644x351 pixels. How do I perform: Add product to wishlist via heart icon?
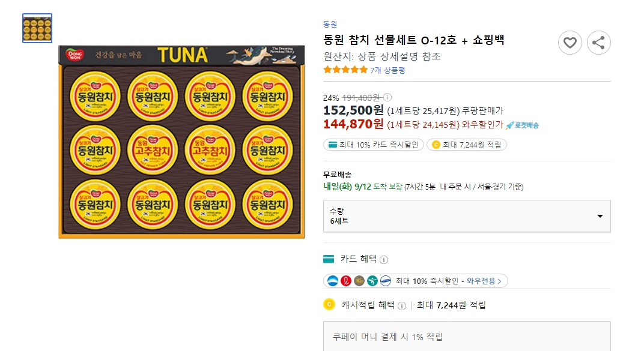point(570,43)
